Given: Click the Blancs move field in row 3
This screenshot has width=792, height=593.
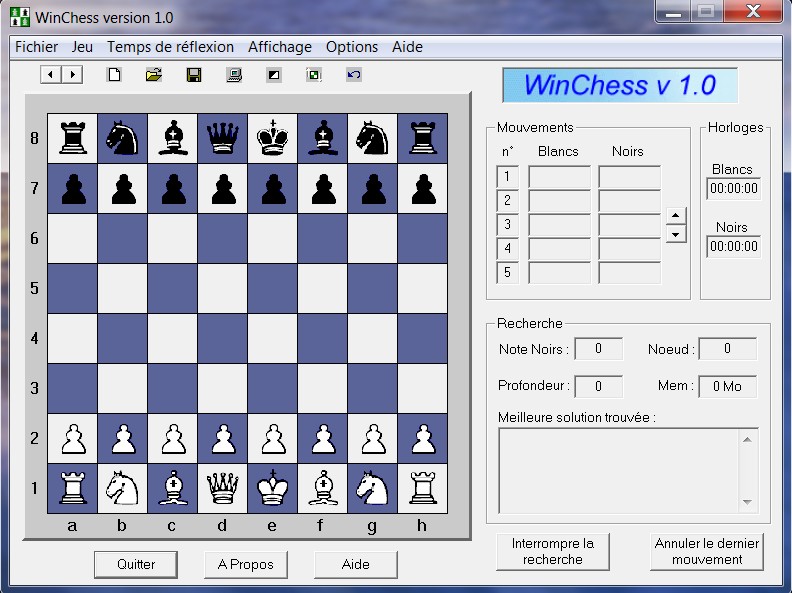Looking at the screenshot, I should [559, 225].
